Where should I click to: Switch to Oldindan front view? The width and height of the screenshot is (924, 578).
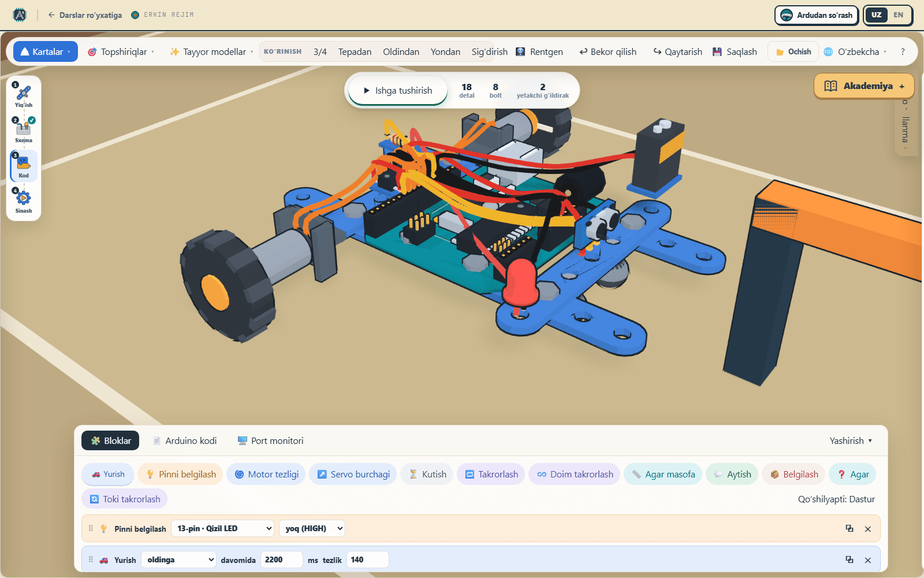tap(401, 51)
